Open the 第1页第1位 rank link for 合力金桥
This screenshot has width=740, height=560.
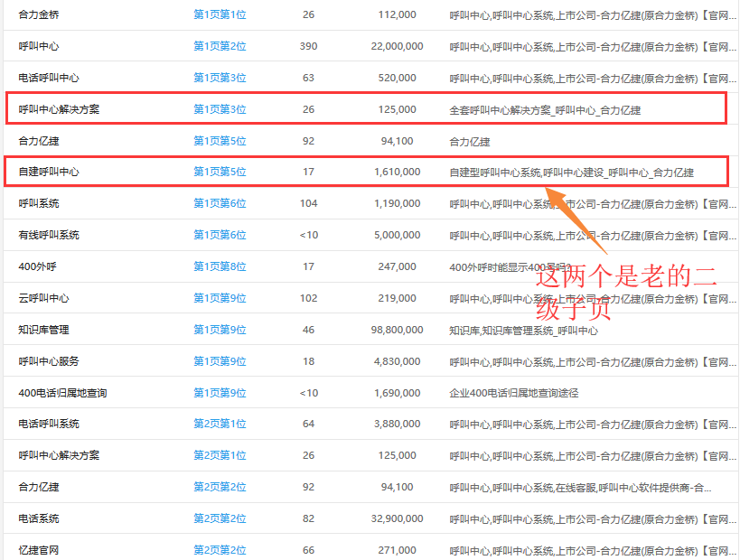click(x=220, y=14)
